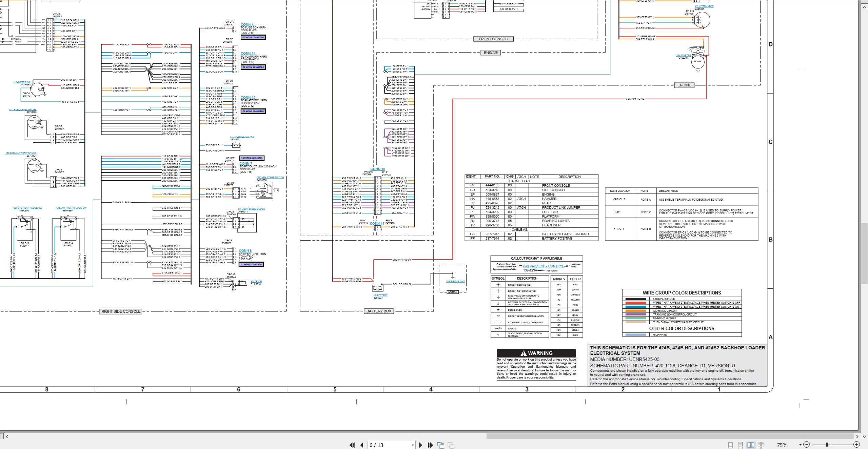Click TO MATING CONNECTOR button under CONN 4
Image resolution: width=868 pixels, height=449 pixels.
[253, 37]
